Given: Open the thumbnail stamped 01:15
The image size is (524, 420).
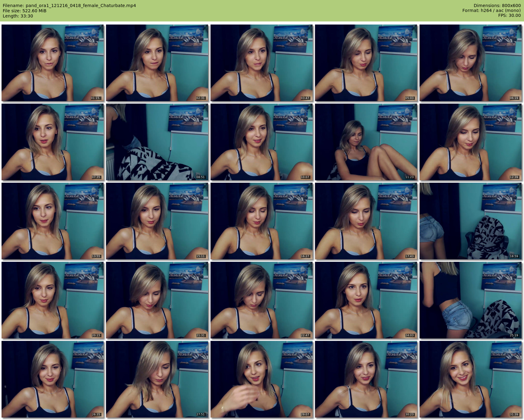Looking at the screenshot, I should point(53,63).
